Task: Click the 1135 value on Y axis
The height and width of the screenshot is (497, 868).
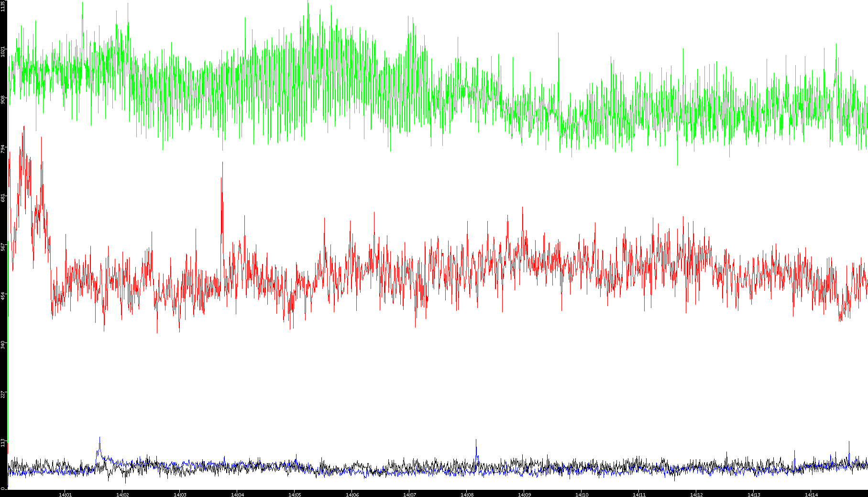Action: click(3, 6)
